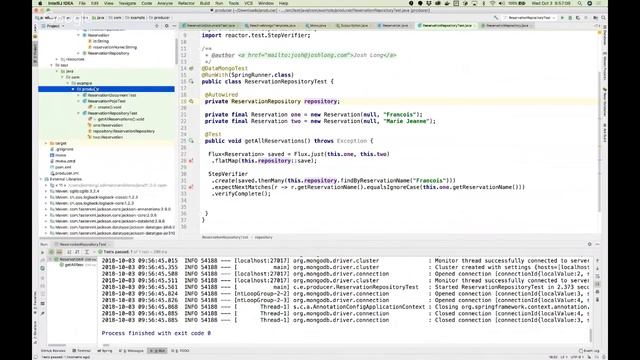Expand the target folder in project tree
Image resolution: width=640 pixels, height=360 pixels.
click(x=46, y=143)
